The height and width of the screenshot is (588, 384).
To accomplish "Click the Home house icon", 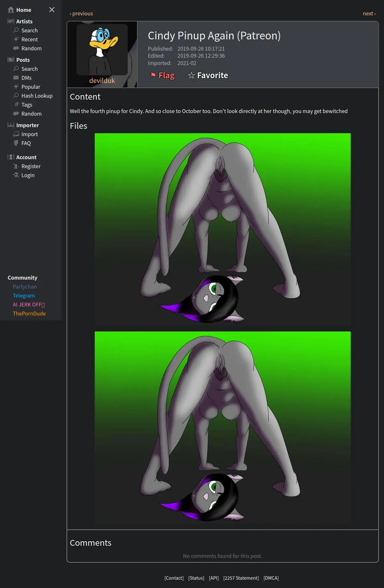I will click(x=11, y=10).
